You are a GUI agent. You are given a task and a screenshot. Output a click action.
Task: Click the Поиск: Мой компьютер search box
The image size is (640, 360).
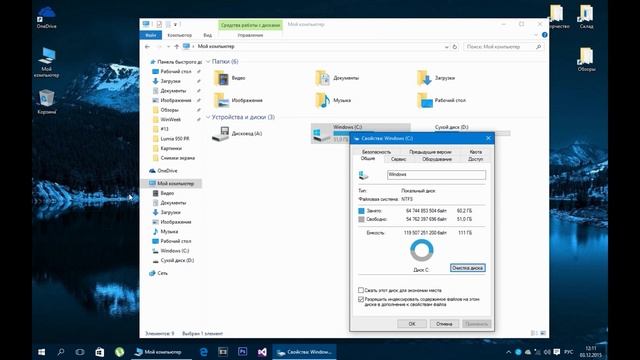tap(504, 47)
